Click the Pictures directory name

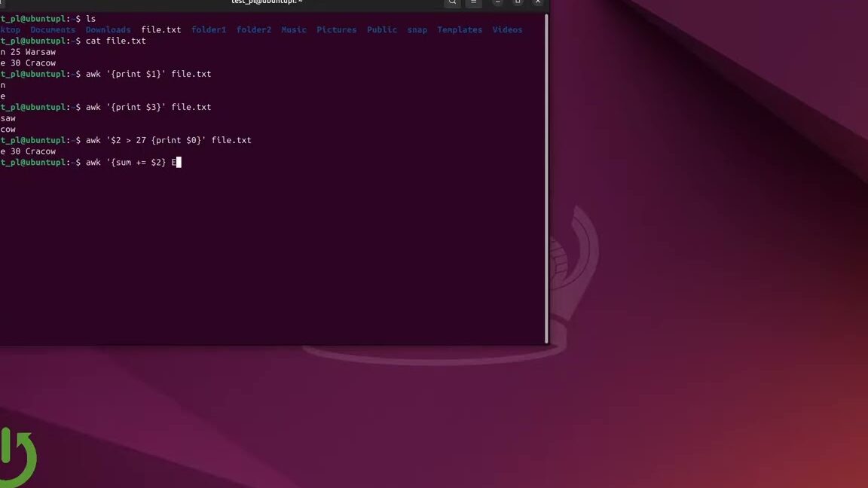click(x=336, y=30)
